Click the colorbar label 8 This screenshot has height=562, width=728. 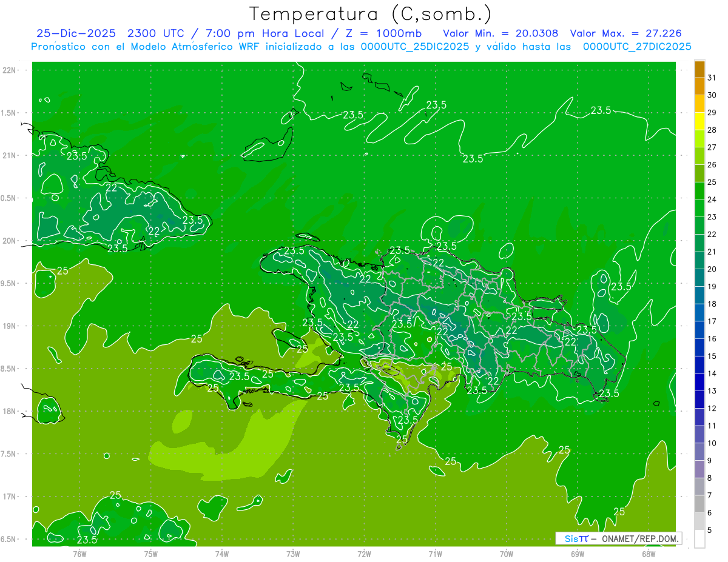click(x=710, y=478)
